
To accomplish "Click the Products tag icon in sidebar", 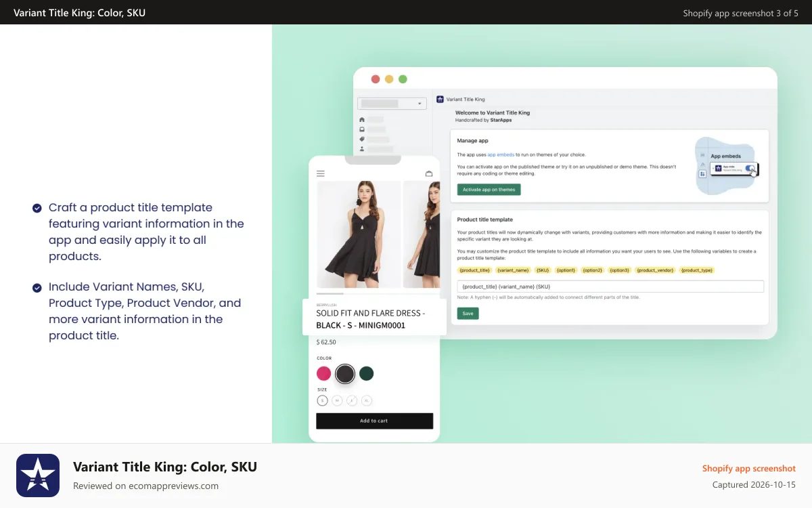I will (362, 139).
